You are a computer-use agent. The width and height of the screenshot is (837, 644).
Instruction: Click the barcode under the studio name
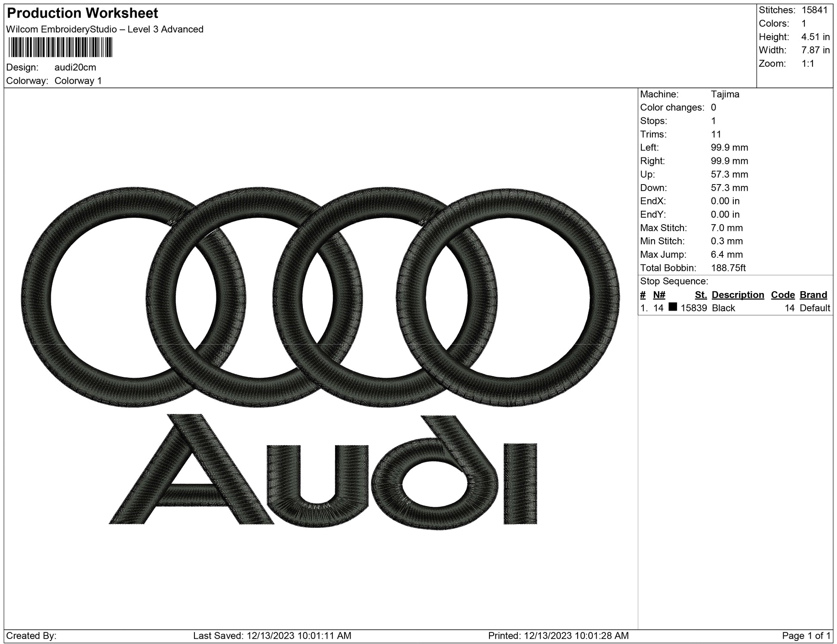coord(60,47)
